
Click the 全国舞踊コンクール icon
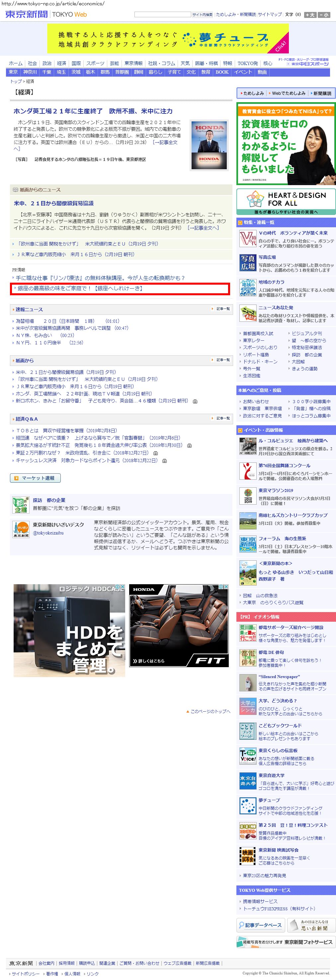(248, 471)
